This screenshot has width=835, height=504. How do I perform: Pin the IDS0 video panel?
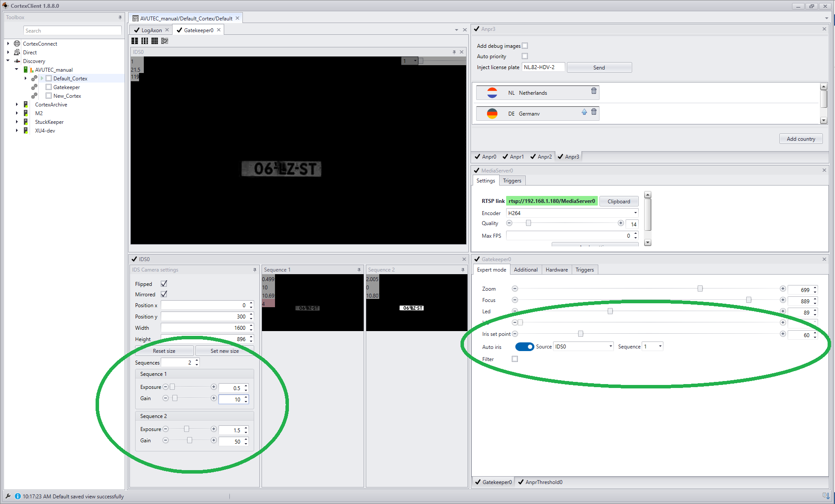click(454, 52)
